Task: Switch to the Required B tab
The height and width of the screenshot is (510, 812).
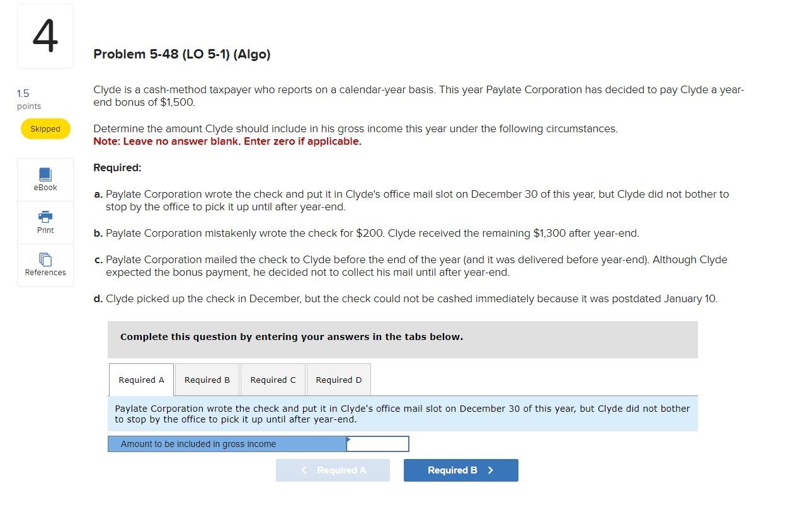Action: point(207,380)
